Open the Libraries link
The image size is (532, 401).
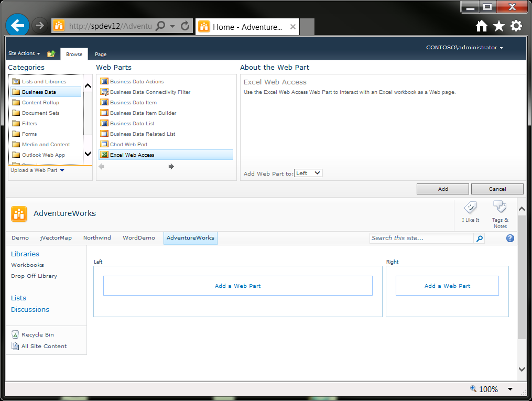click(x=25, y=254)
